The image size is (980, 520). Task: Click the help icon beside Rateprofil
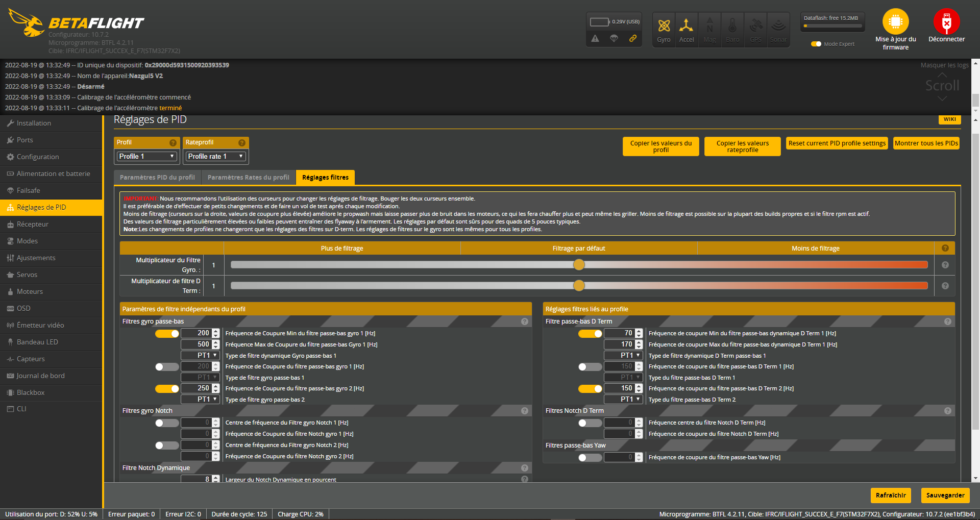click(x=242, y=143)
